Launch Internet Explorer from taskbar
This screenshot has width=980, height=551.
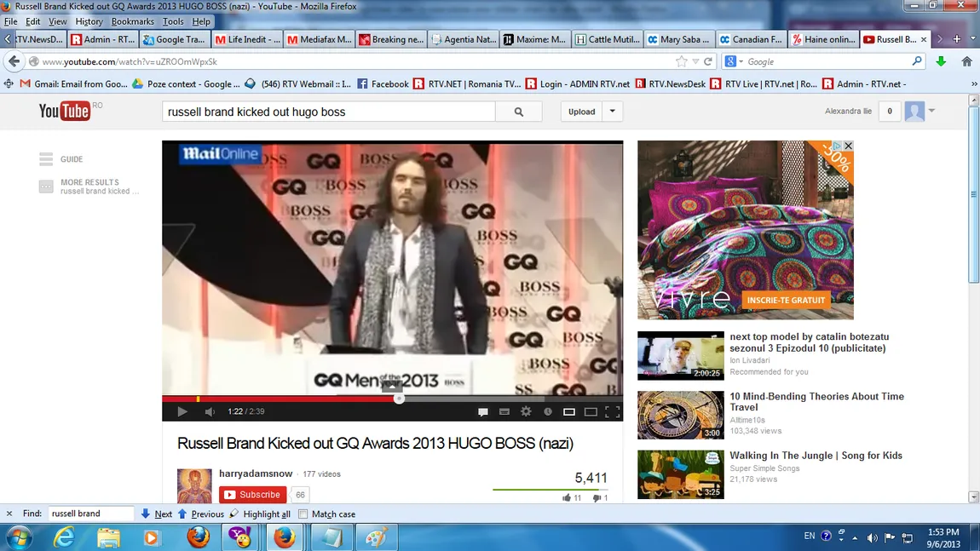64,537
